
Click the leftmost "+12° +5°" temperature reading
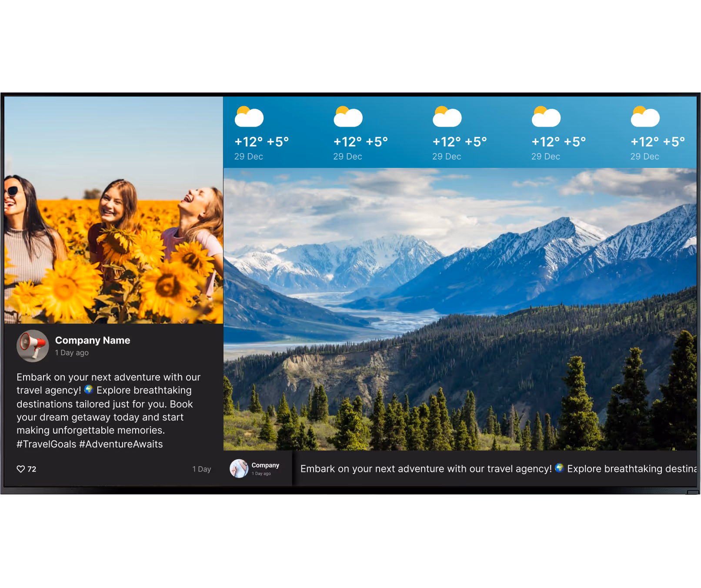click(x=261, y=142)
